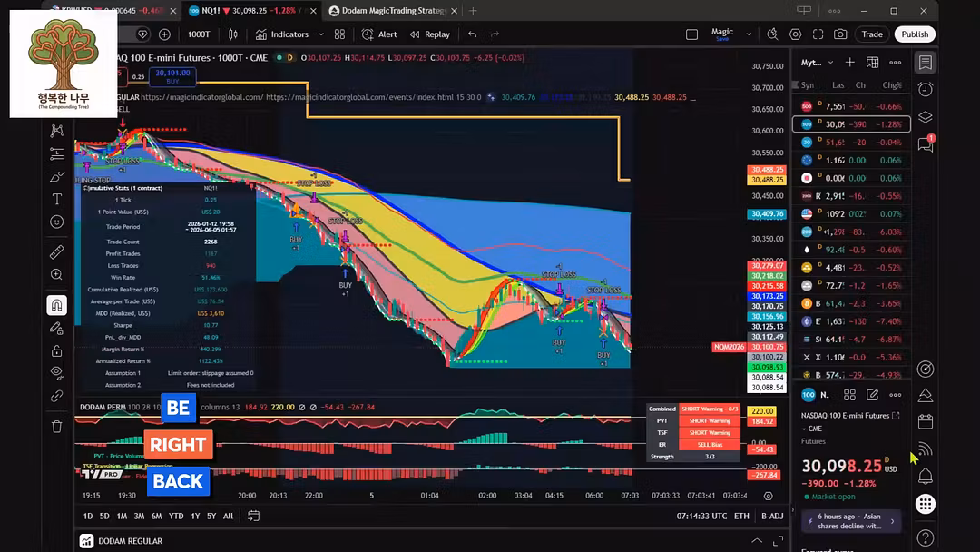Image resolution: width=980 pixels, height=552 pixels.
Task: Expand the Indicators favorites dropdown arrow
Action: click(321, 34)
